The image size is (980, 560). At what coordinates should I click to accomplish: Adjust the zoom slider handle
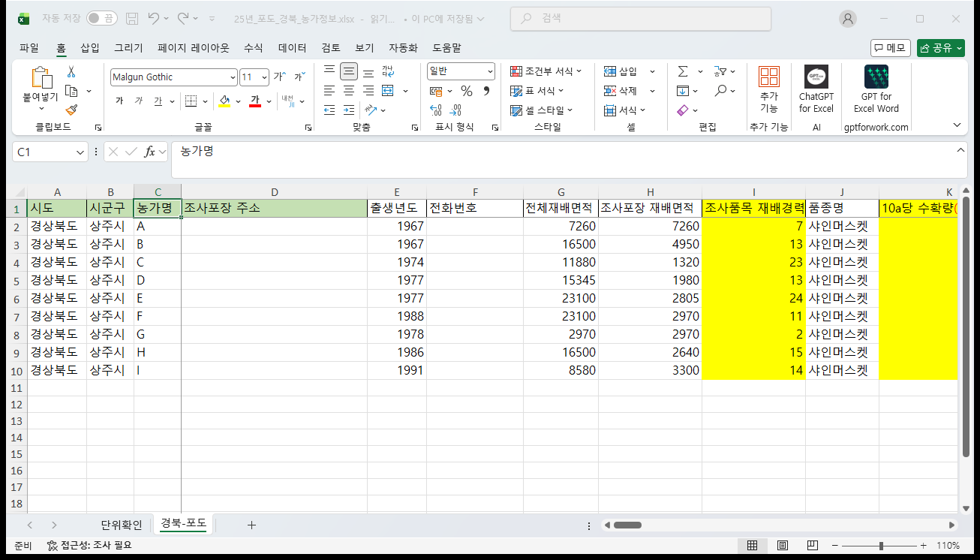[881, 546]
